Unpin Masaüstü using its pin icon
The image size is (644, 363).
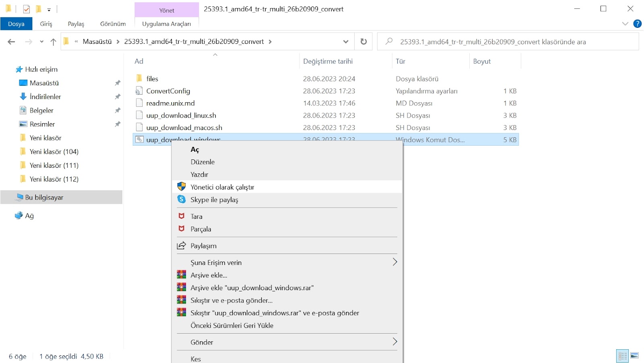point(118,83)
